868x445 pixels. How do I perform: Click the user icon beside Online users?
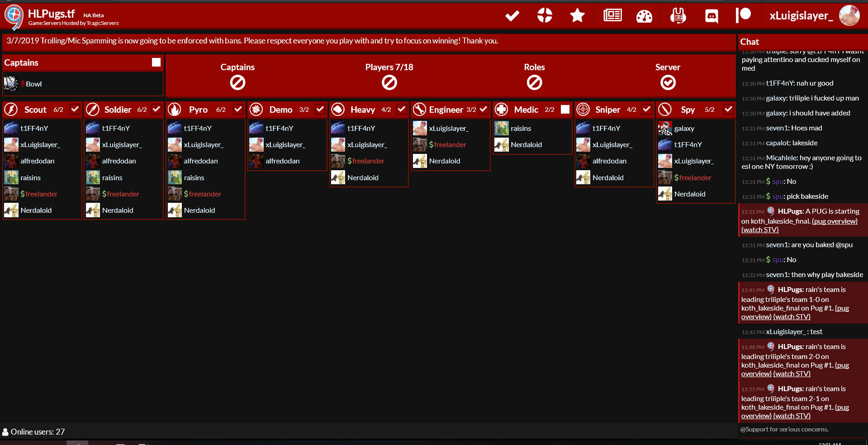5,432
